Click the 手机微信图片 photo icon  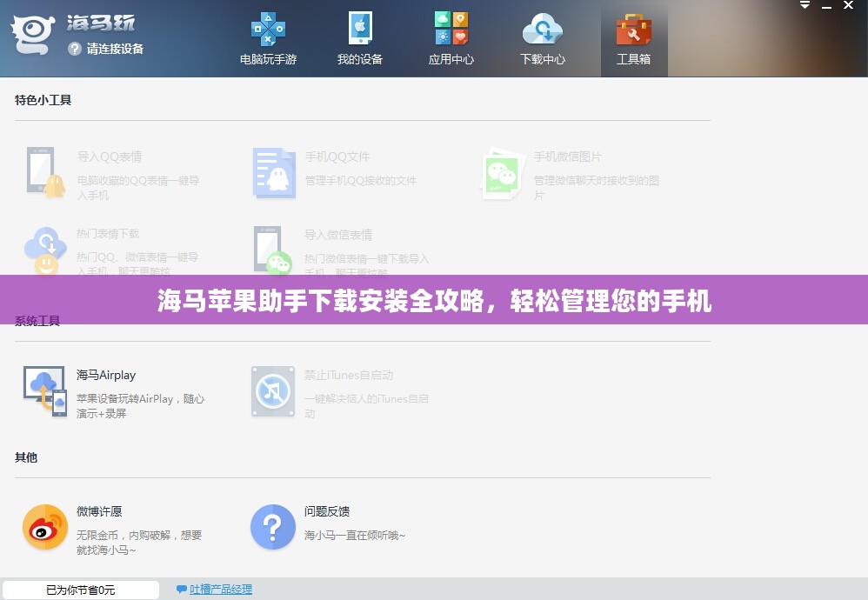tap(502, 174)
